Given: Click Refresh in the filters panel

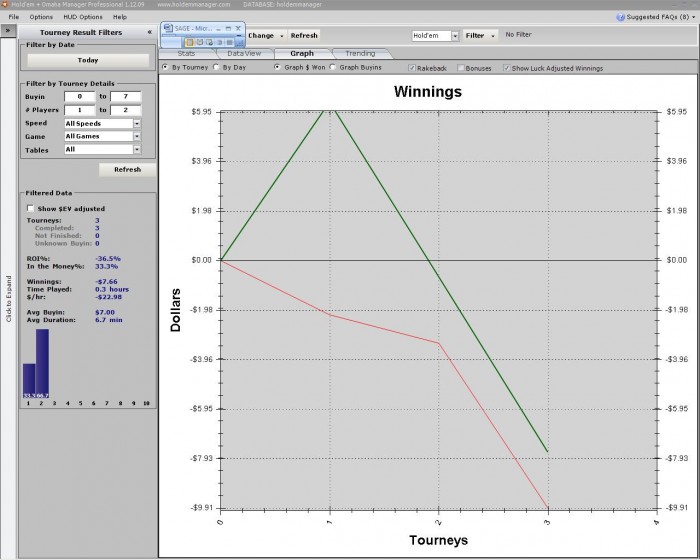Looking at the screenshot, I should click(127, 170).
